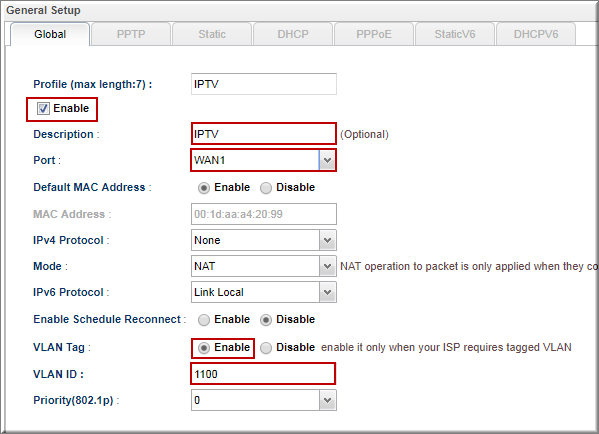Expand the IPv4 Protocol dropdown
599x434 pixels.
pos(264,240)
